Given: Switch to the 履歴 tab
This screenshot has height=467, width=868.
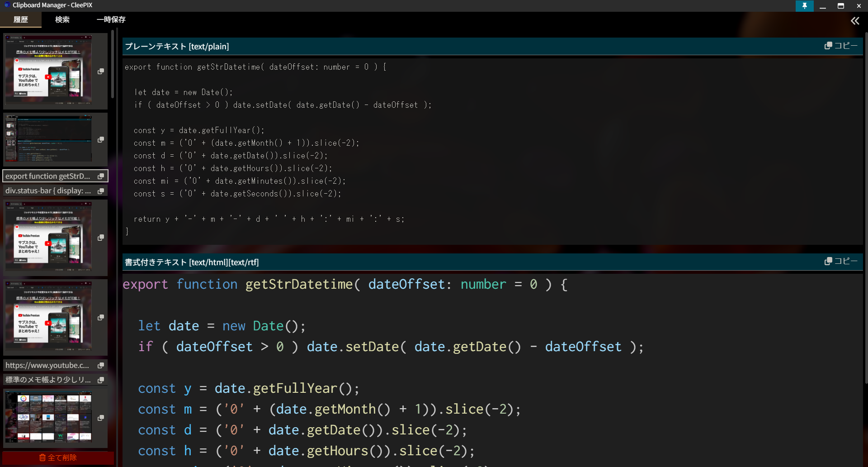Looking at the screenshot, I should [x=21, y=19].
